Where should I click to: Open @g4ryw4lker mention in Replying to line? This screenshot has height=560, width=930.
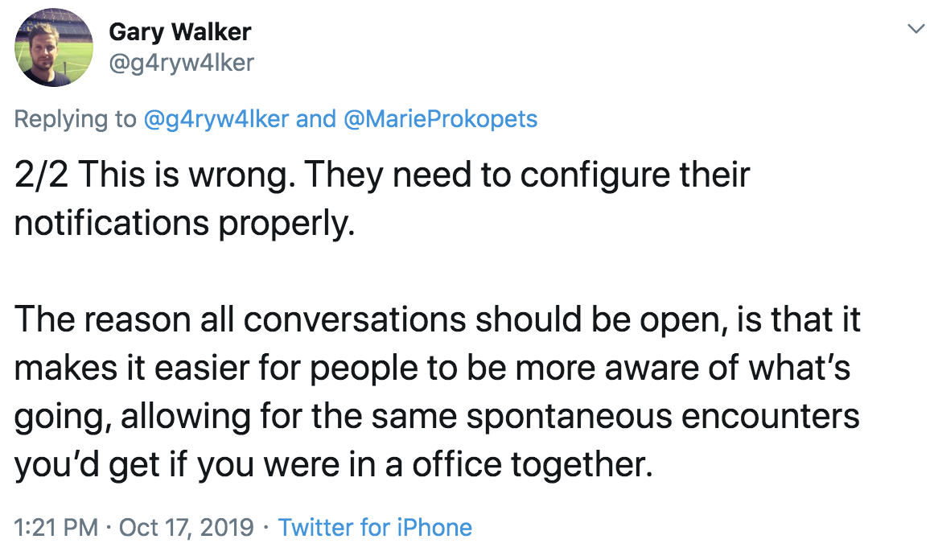coord(216,119)
